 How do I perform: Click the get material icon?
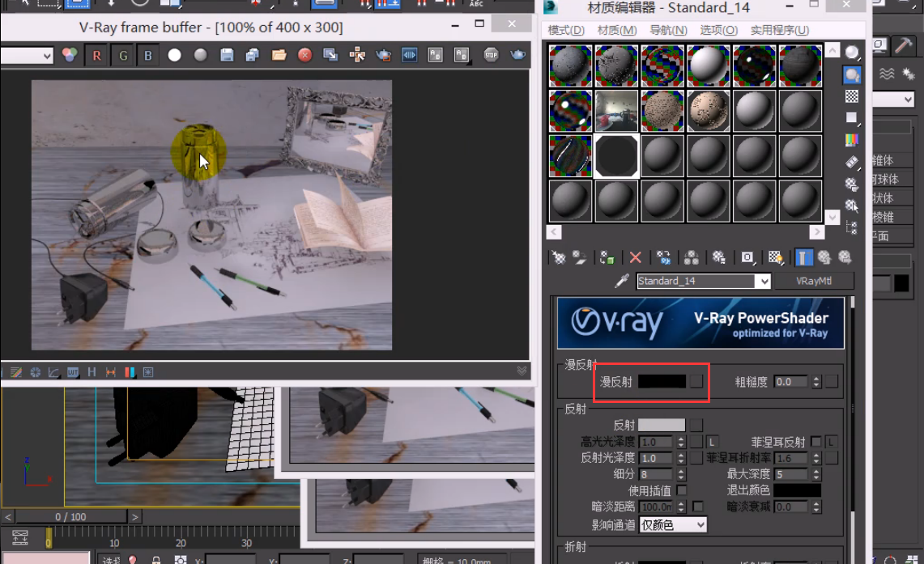[559, 257]
